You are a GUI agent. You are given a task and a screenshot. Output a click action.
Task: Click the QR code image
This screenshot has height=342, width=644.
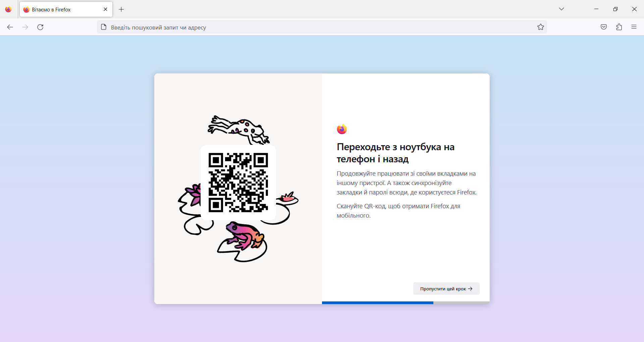tap(238, 183)
